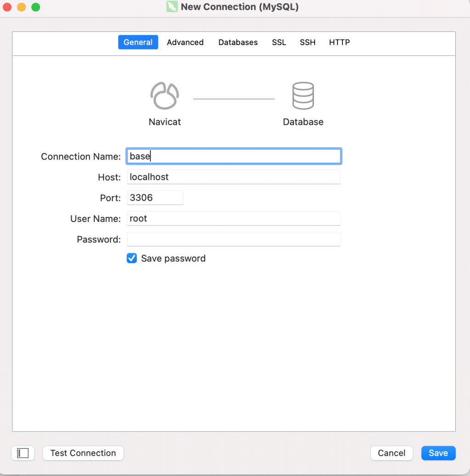Image resolution: width=470 pixels, height=476 pixels.
Task: Click the 'New Connection (MySQL)' title text
Action: click(240, 7)
